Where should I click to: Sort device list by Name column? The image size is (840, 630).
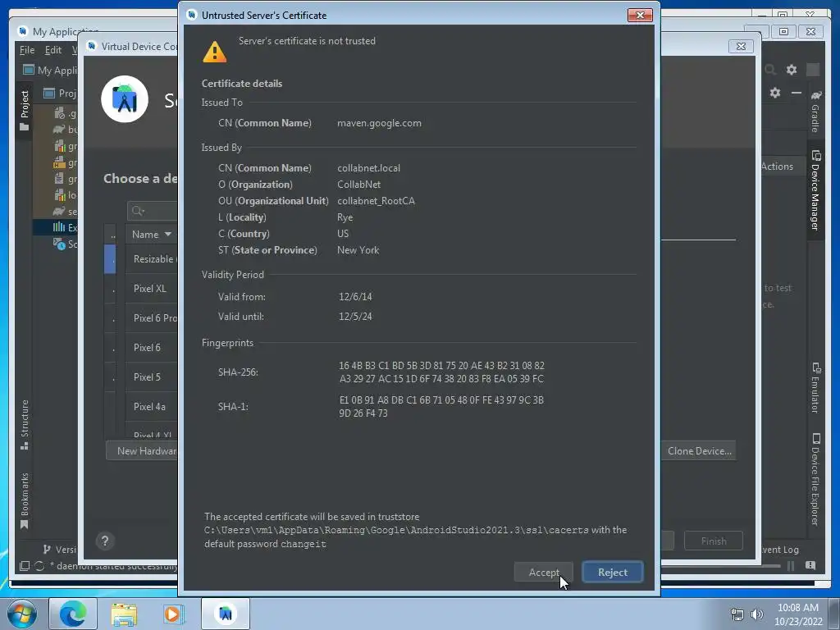tap(151, 234)
